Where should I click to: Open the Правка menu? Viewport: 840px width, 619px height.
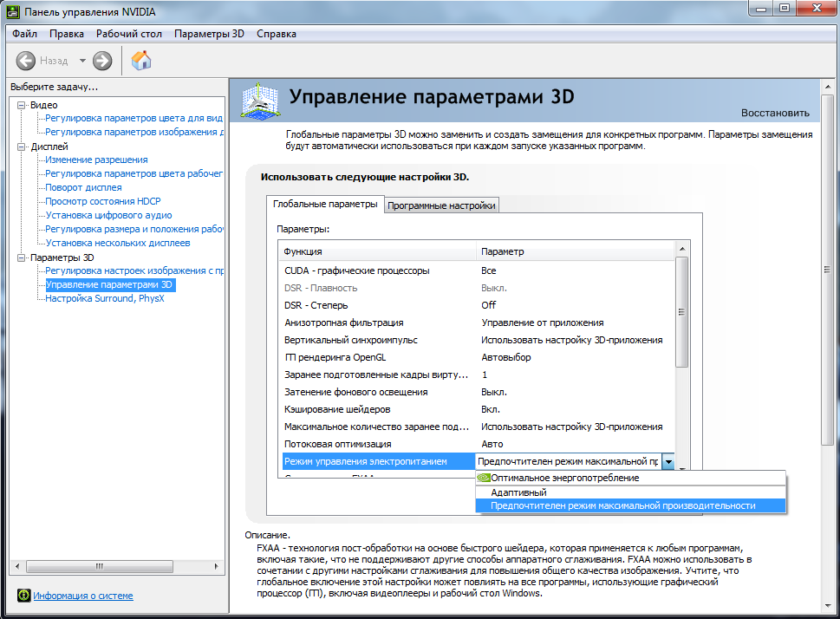click(67, 34)
